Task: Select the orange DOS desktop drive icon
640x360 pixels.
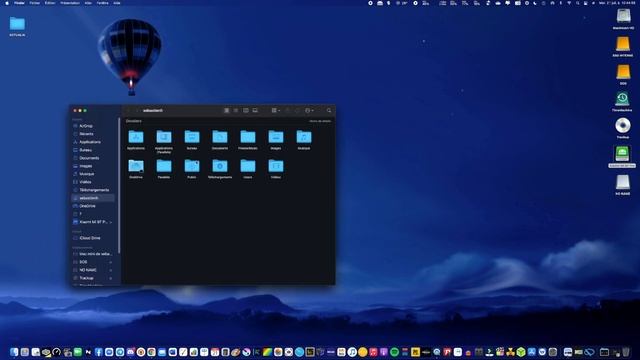Action: [x=623, y=75]
